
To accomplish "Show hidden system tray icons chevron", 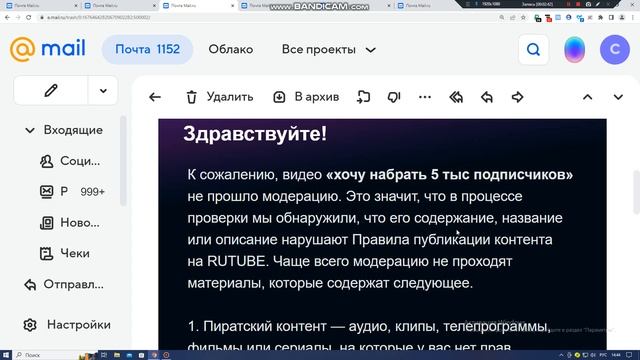I will (562, 355).
